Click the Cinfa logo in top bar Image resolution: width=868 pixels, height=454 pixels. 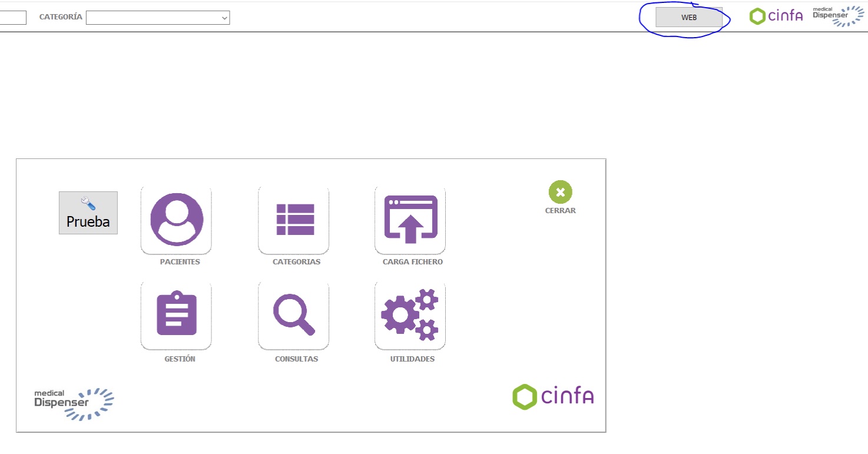776,16
